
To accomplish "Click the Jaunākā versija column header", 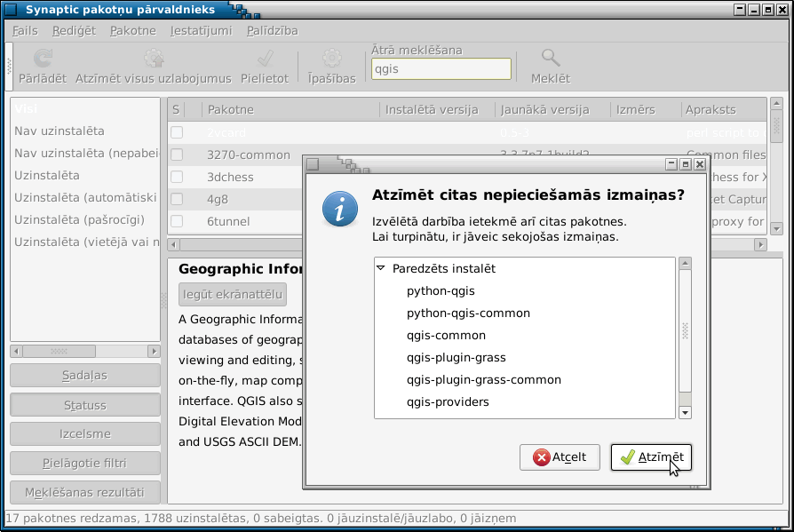I will pyautogui.click(x=552, y=110).
